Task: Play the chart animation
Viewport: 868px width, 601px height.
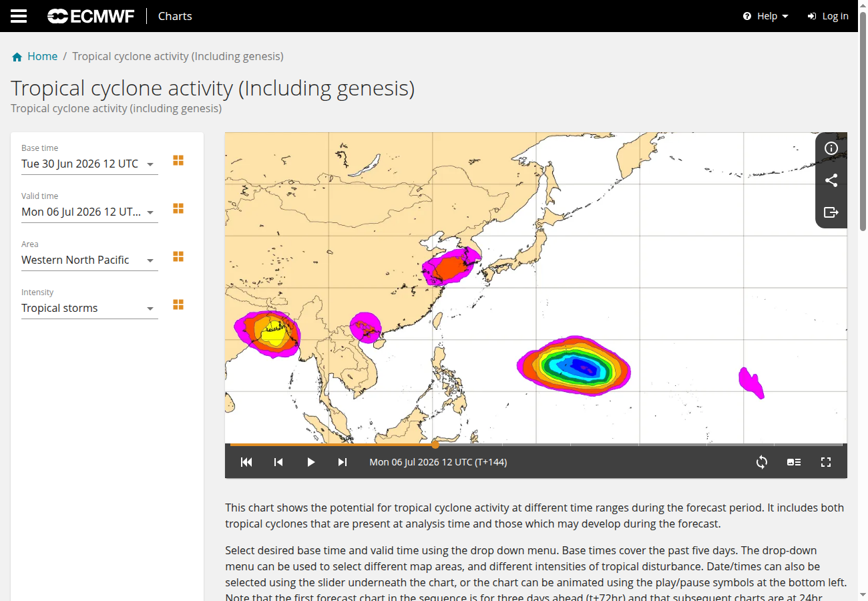Action: coord(310,462)
